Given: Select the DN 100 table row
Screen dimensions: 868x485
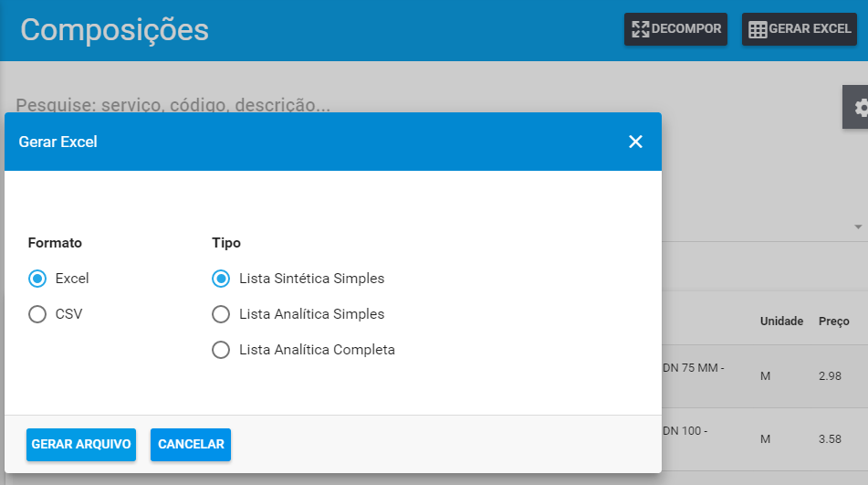Looking at the screenshot, I should pos(765,439).
